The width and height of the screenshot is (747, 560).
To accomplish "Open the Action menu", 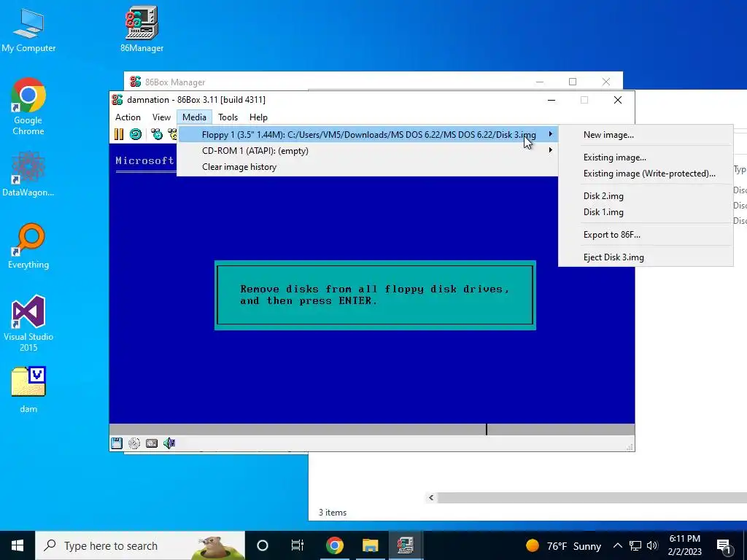I will pyautogui.click(x=128, y=117).
